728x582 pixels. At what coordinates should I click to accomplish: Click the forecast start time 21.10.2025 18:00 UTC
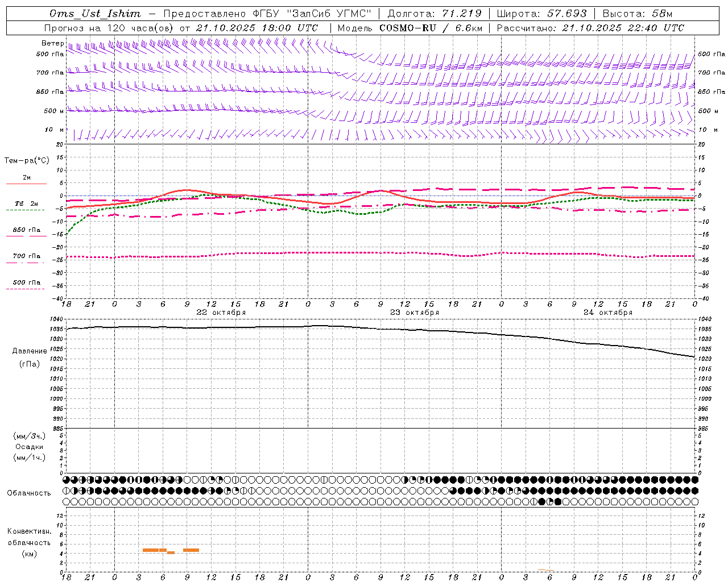257,28
